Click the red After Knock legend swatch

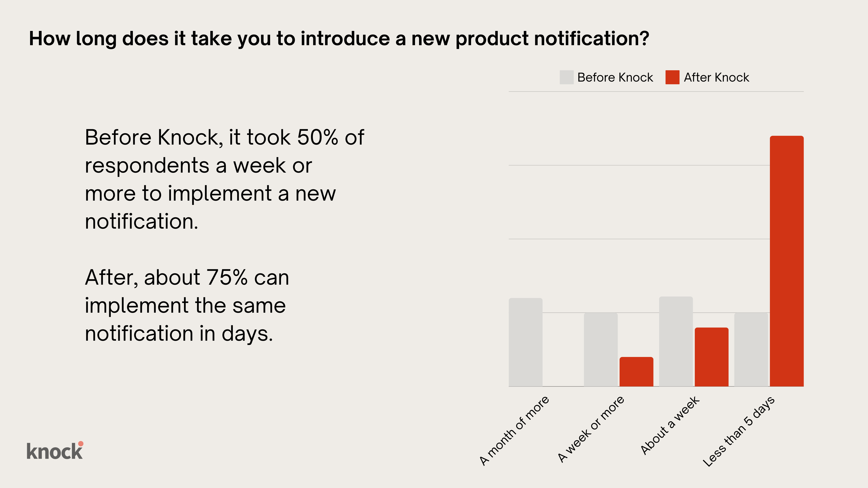tap(672, 77)
